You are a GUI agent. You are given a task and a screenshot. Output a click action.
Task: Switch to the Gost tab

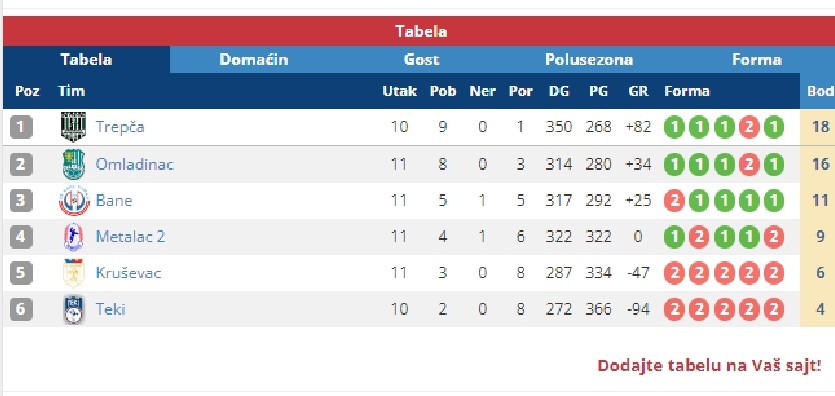point(421,59)
